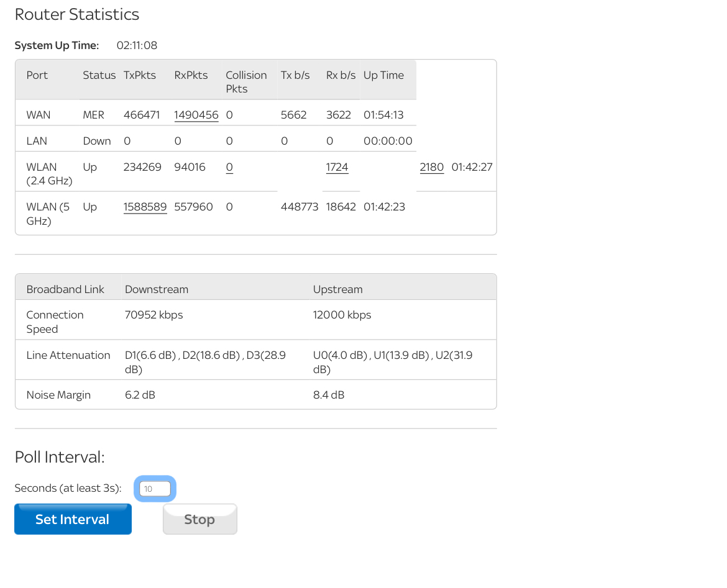The height and width of the screenshot is (588, 727).
Task: Click the underlined 1724 value
Action: (x=337, y=167)
